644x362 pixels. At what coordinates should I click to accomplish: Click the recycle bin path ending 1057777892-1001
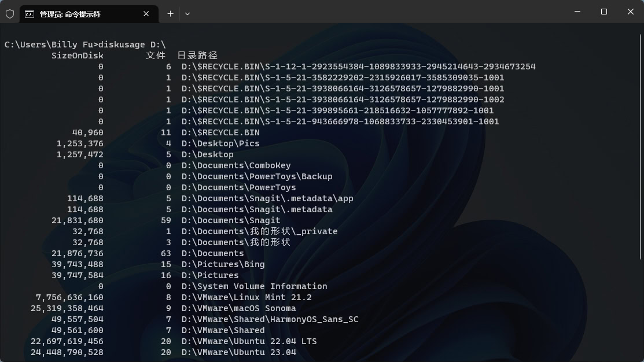[337, 110]
